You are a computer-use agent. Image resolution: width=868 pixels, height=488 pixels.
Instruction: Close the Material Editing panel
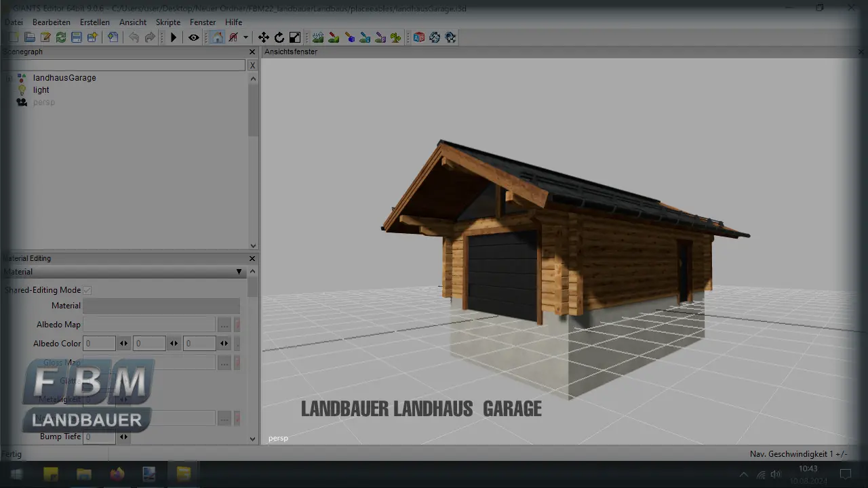tap(252, 258)
